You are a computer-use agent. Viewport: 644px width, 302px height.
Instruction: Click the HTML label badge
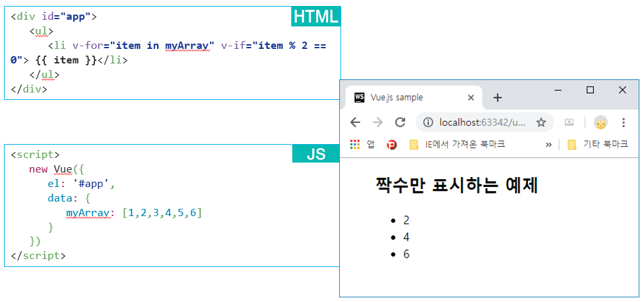tap(316, 17)
